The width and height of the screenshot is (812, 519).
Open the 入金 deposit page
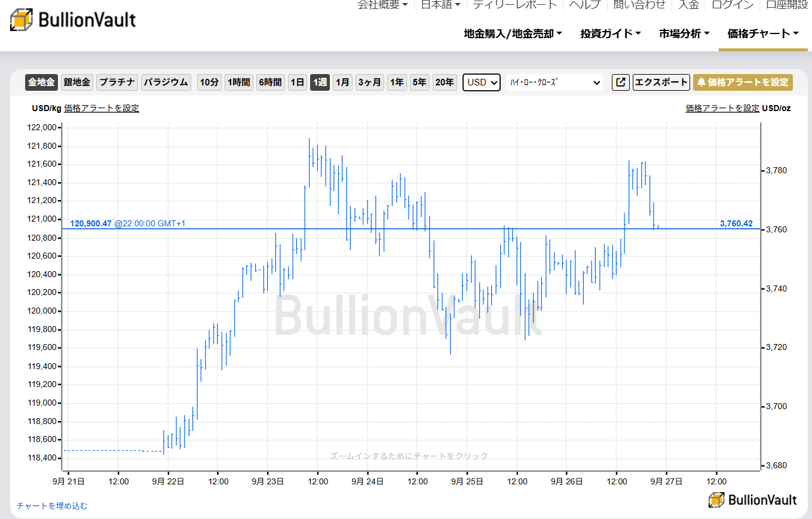point(688,5)
